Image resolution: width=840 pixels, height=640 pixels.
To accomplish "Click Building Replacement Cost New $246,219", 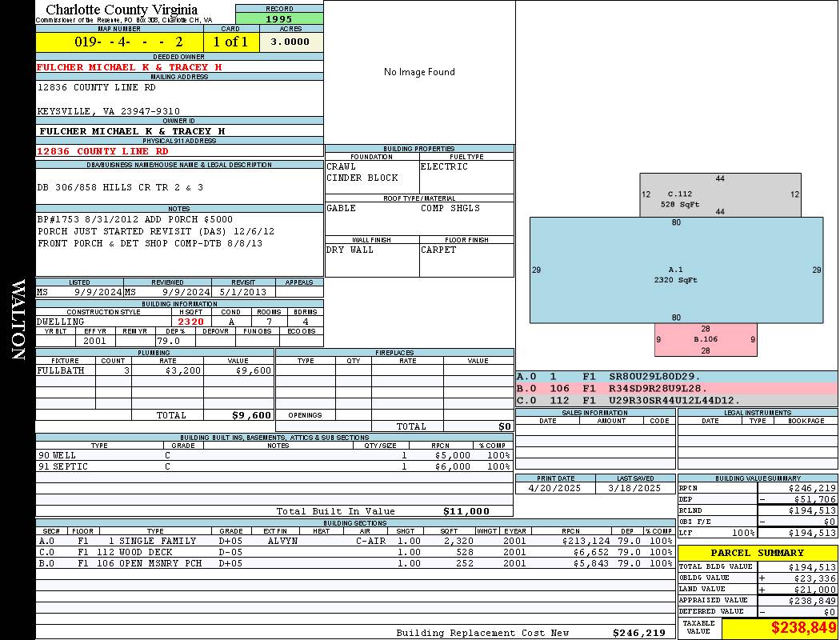I will coord(639,633).
